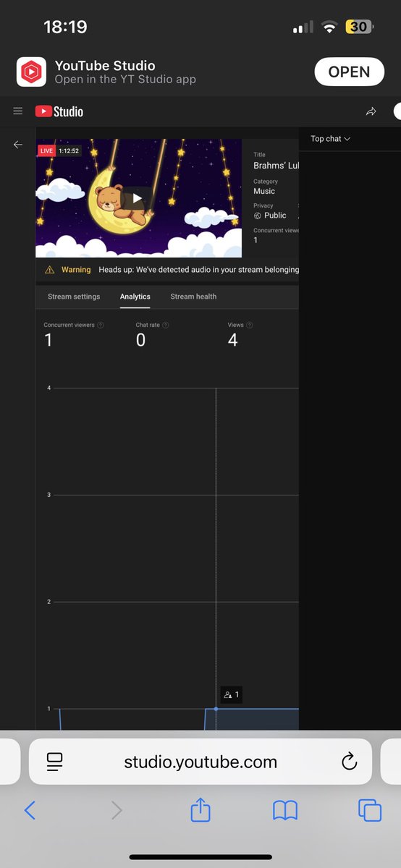Image resolution: width=401 pixels, height=868 pixels.
Task: Click the stream duration timer 1:12:52
Action: (x=69, y=150)
